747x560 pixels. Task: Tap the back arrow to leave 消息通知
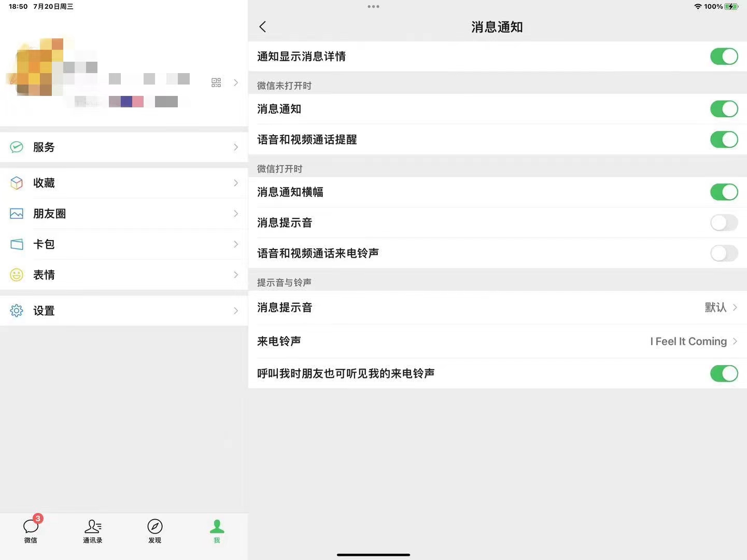[x=262, y=26]
